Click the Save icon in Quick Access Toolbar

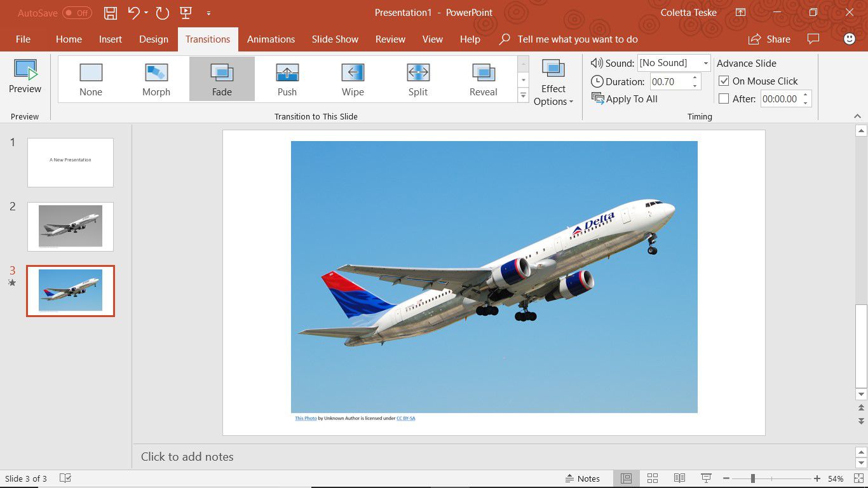pos(111,13)
